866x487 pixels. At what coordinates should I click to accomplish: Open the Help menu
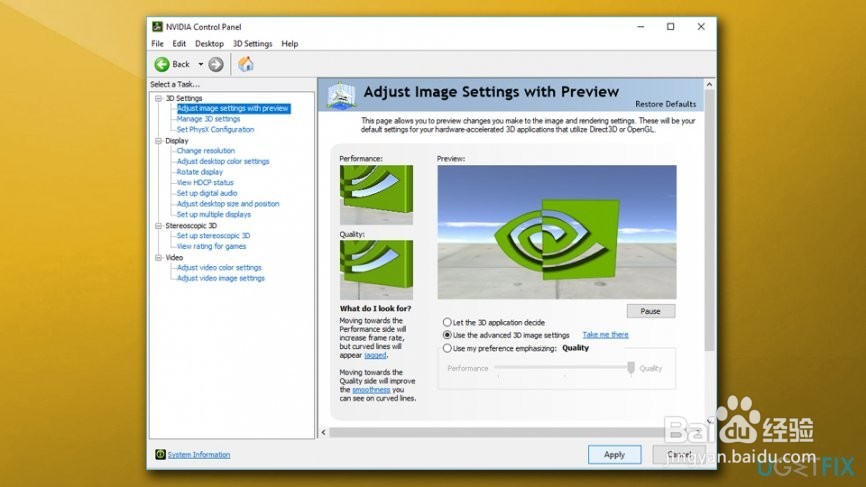tap(289, 44)
